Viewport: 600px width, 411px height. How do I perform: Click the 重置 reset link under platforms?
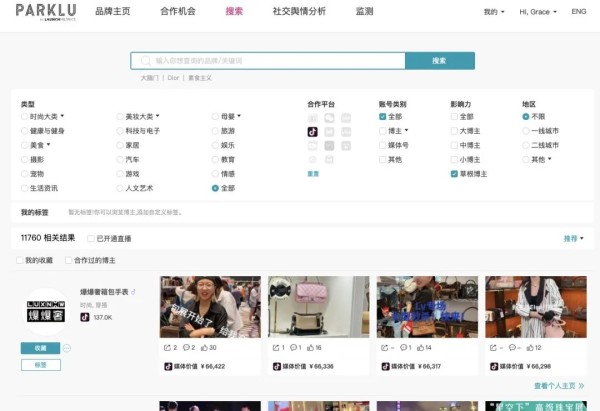pyautogui.click(x=313, y=174)
